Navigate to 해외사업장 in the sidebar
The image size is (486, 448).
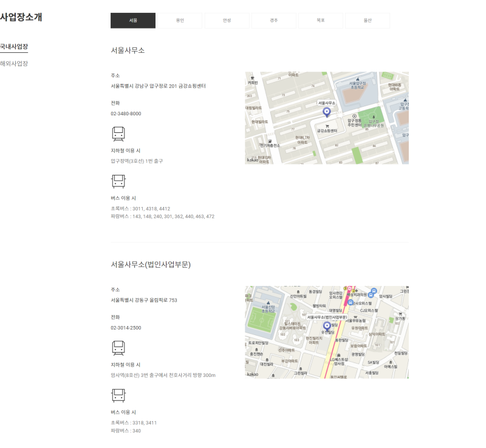point(14,64)
